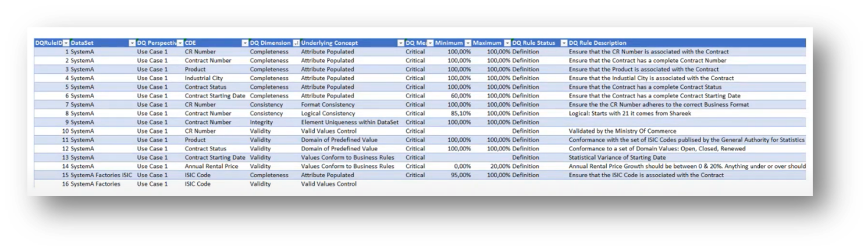Select the minimum value 0,00% cell

tap(462, 166)
